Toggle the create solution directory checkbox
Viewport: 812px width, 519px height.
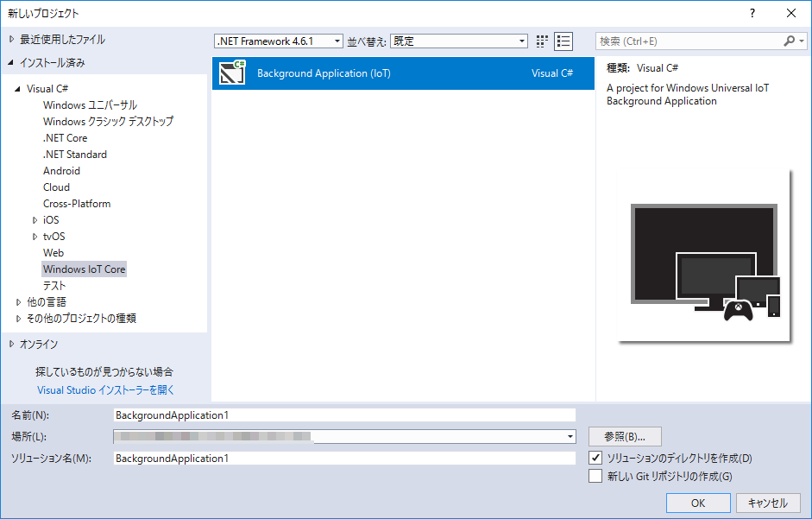tap(595, 458)
